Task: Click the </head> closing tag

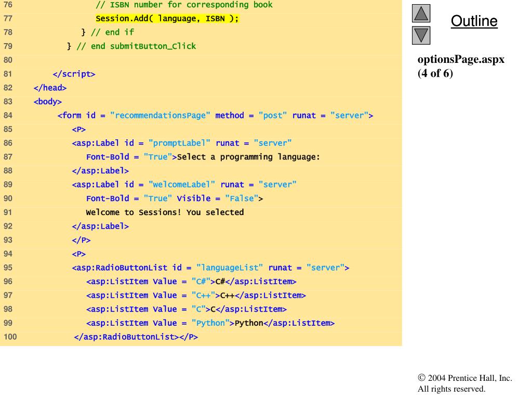Action: tap(50, 88)
